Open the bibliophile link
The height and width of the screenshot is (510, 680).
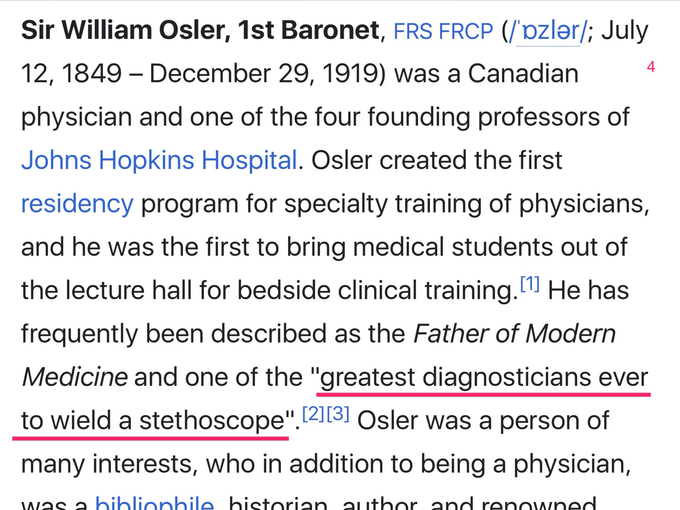click(x=154, y=503)
